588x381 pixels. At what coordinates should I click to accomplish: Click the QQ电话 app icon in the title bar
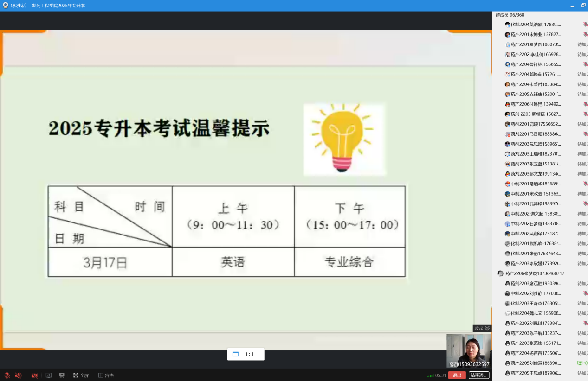[6, 6]
